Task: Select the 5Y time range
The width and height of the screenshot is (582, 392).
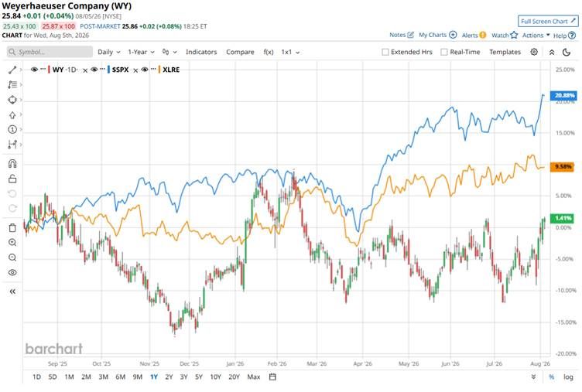Action: pyautogui.click(x=199, y=377)
